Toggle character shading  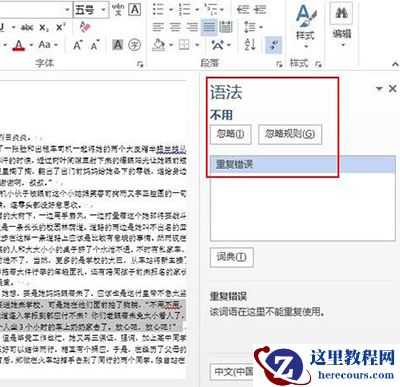tap(118, 45)
